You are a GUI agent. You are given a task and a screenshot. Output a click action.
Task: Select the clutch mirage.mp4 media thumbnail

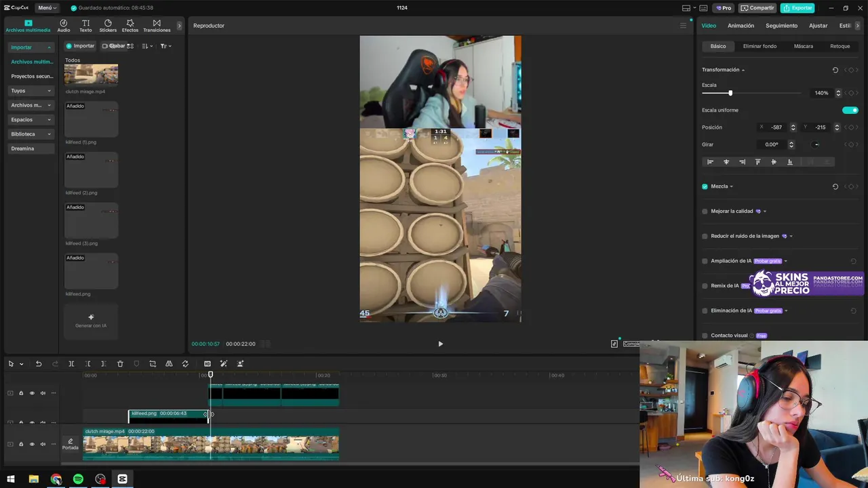tap(91, 75)
